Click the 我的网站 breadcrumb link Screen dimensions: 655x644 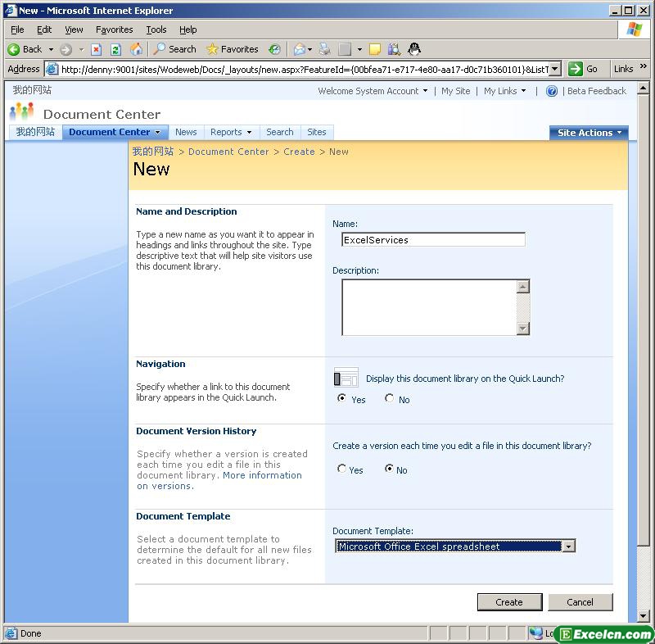click(x=153, y=152)
